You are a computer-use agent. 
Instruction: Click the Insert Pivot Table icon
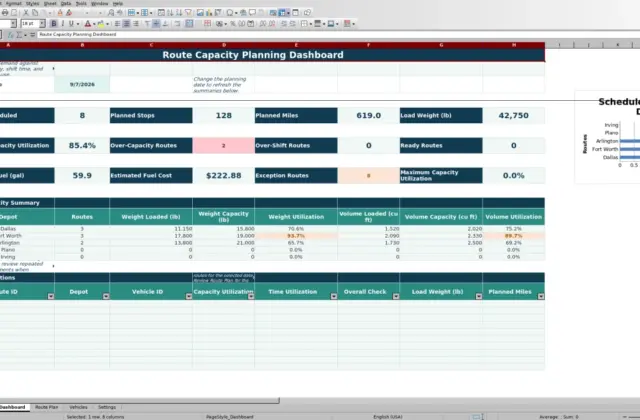pyautogui.click(x=218, y=13)
